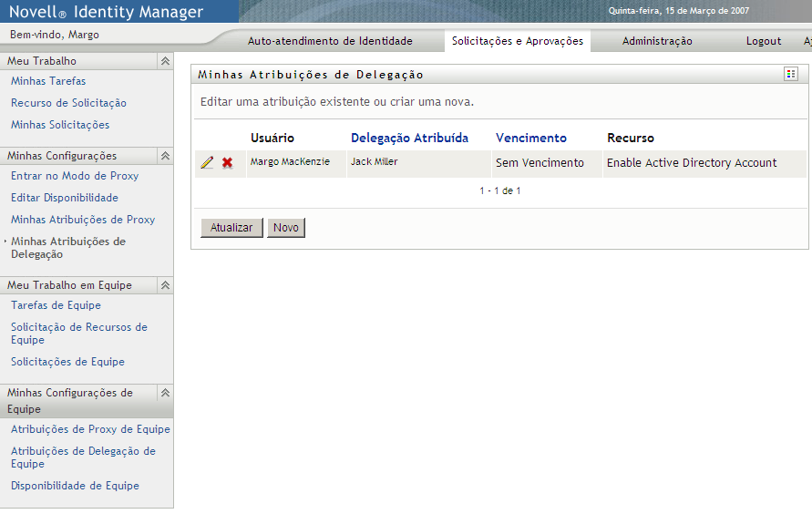Select Minhas Atribuições de Delegação sidebar link

[67, 248]
